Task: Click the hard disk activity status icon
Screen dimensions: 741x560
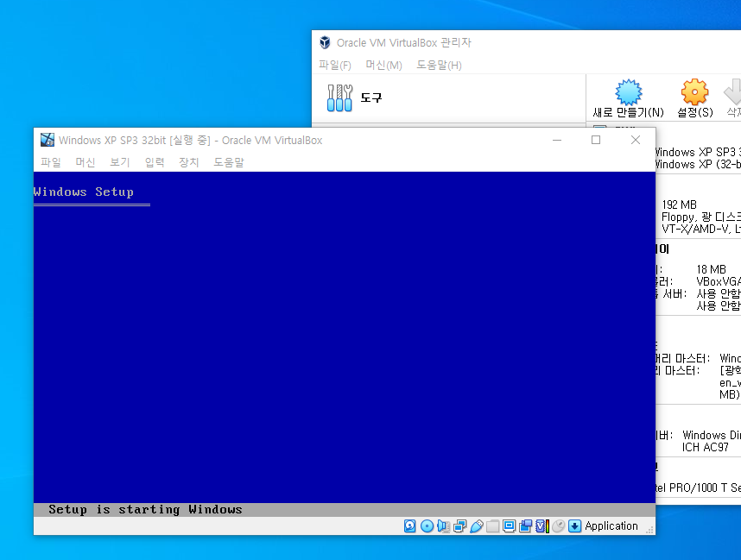Action: pyautogui.click(x=409, y=526)
